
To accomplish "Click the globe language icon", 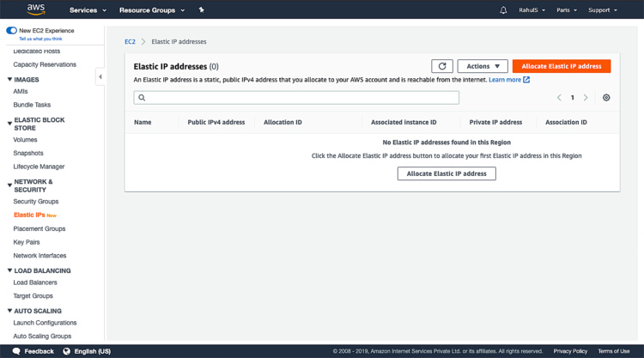I will (66, 351).
